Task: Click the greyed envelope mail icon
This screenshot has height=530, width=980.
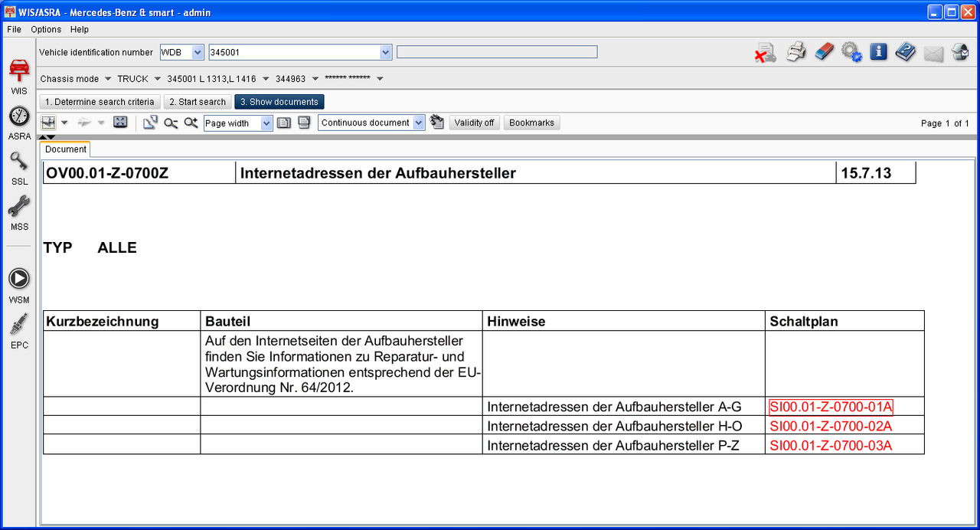Action: pos(933,54)
